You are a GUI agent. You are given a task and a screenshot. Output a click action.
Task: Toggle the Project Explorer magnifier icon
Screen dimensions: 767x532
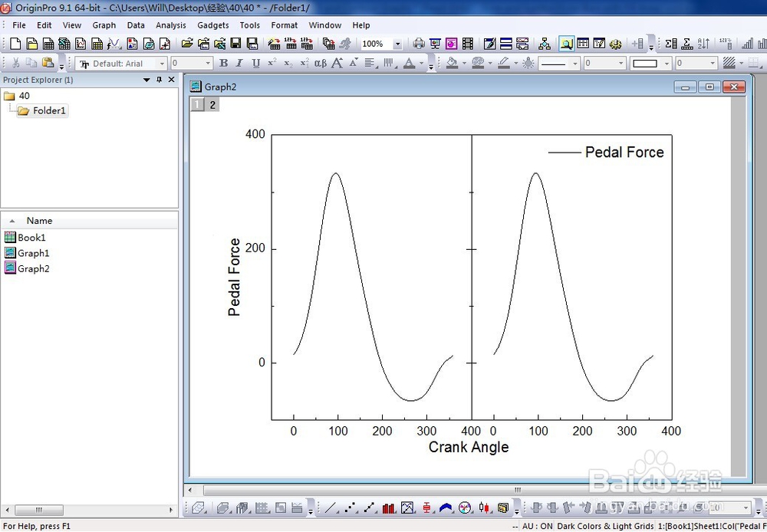[566, 44]
